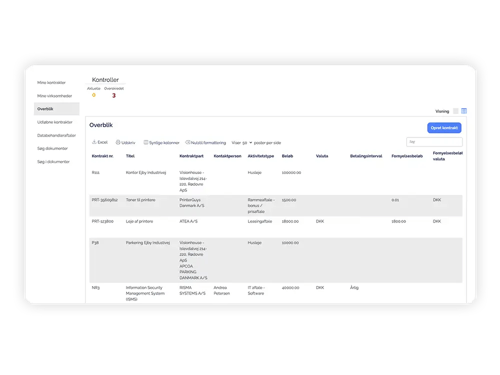Click the '40000.00' amount cell
Screen dimensions: 500x375
click(x=290, y=288)
